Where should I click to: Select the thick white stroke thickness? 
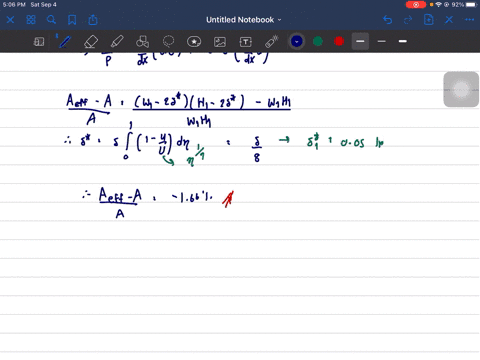[x=403, y=41]
